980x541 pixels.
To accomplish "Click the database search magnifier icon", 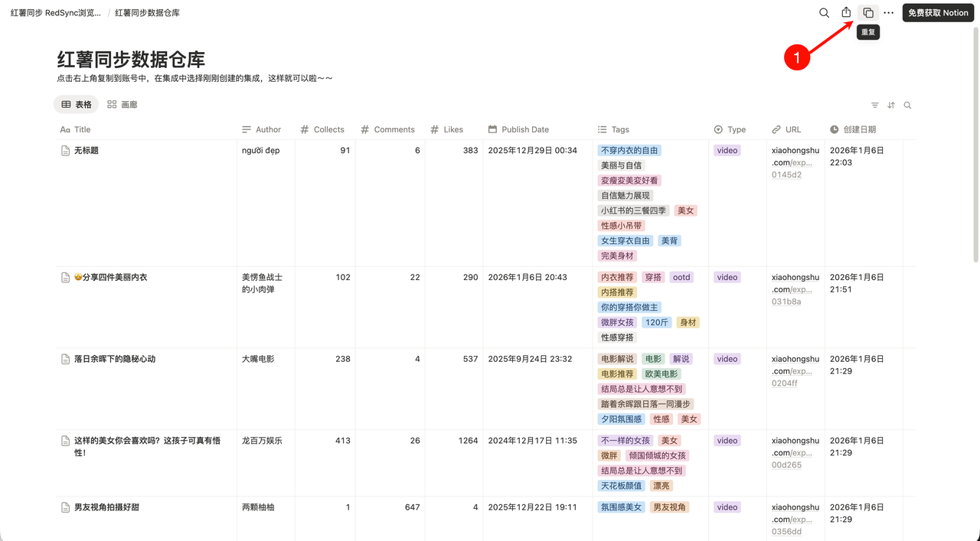I will point(907,106).
